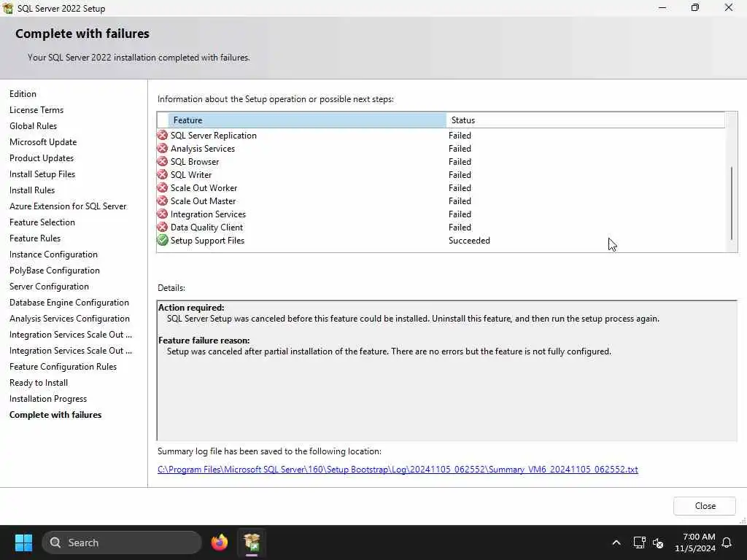Image resolution: width=747 pixels, height=560 pixels.
Task: Select the Analysis Services feature row
Action: click(441, 149)
